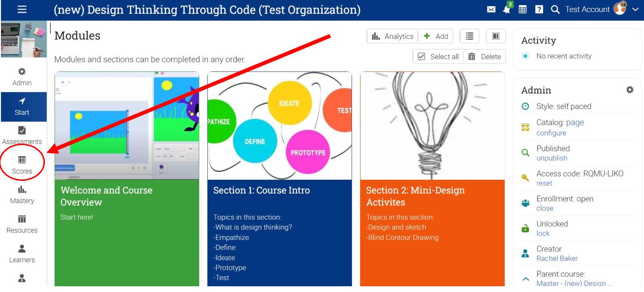The width and height of the screenshot is (644, 292).
Task: Collapse the Parent course chevron
Action: (526, 279)
